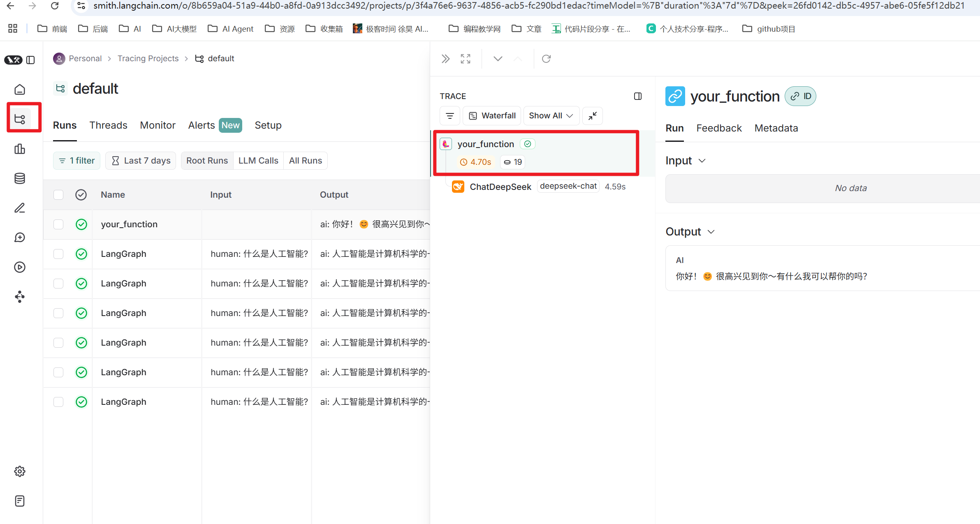980x524 pixels.
Task: Open Settings via the gear icon
Action: (20, 471)
